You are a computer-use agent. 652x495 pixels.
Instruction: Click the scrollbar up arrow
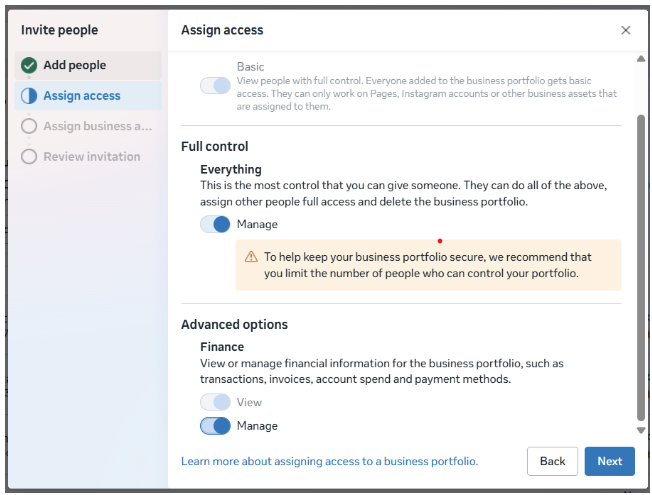641,58
